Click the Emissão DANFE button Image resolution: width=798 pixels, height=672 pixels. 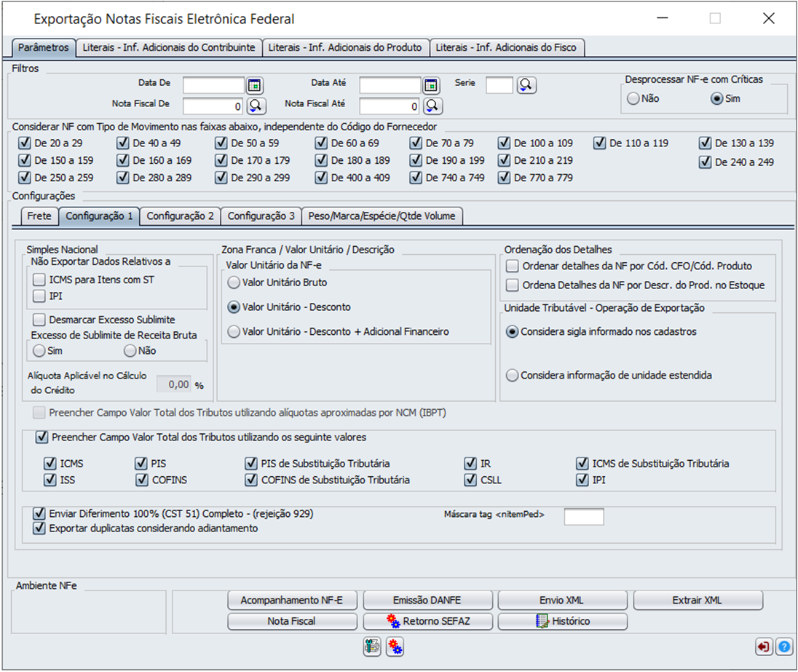pyautogui.click(x=427, y=600)
